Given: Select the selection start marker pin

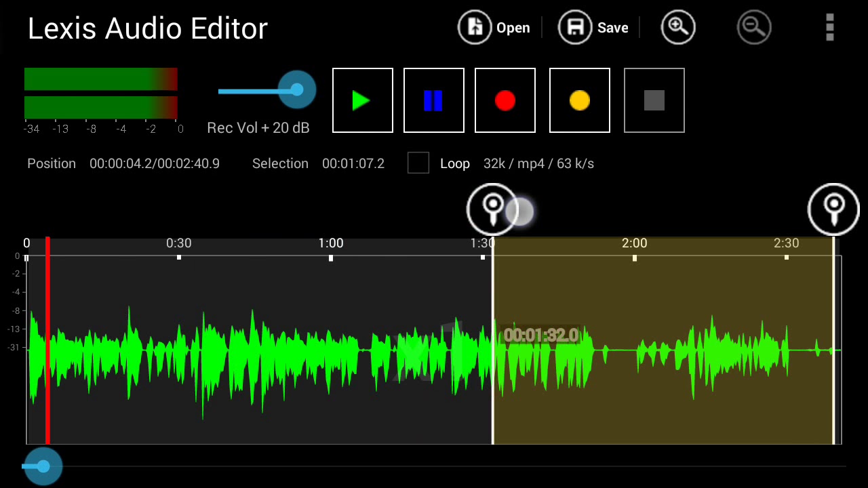Looking at the screenshot, I should pos(493,209).
